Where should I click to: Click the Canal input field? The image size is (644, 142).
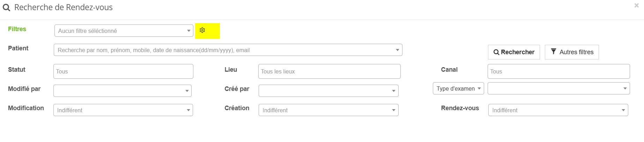coord(558,71)
